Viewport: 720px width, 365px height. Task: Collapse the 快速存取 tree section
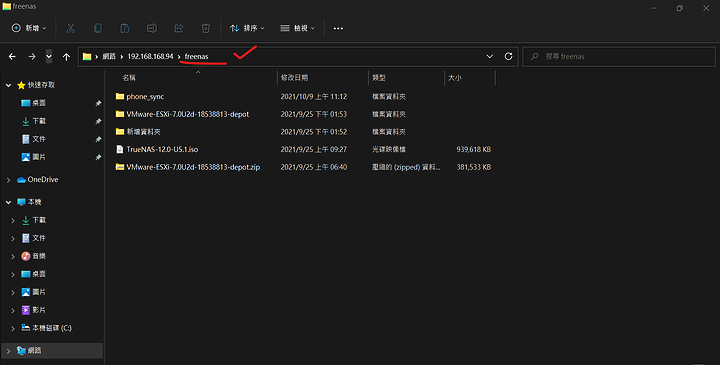(8, 85)
